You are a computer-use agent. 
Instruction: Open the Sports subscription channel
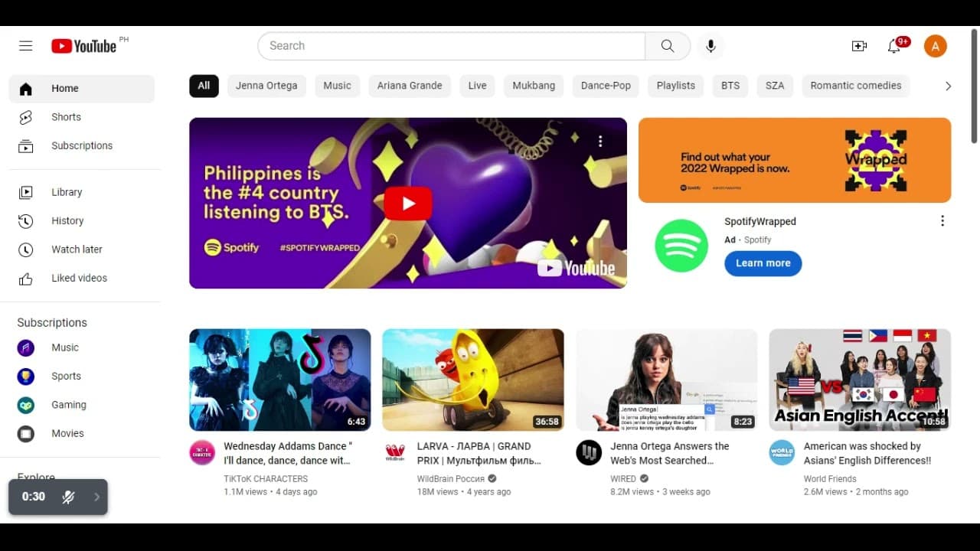click(82, 376)
